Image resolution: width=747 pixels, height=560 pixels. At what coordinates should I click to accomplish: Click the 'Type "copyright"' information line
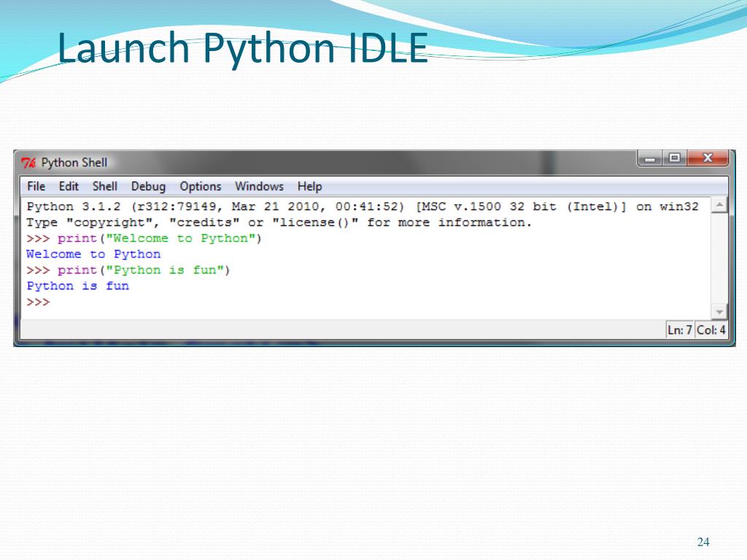click(279, 223)
